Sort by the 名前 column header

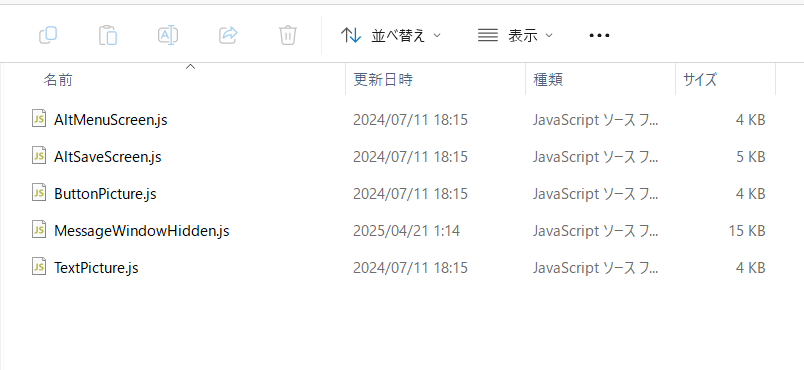click(58, 79)
